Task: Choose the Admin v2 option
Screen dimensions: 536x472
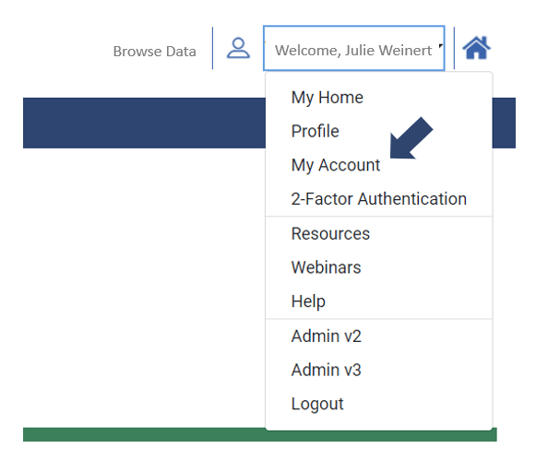Action: click(x=326, y=336)
